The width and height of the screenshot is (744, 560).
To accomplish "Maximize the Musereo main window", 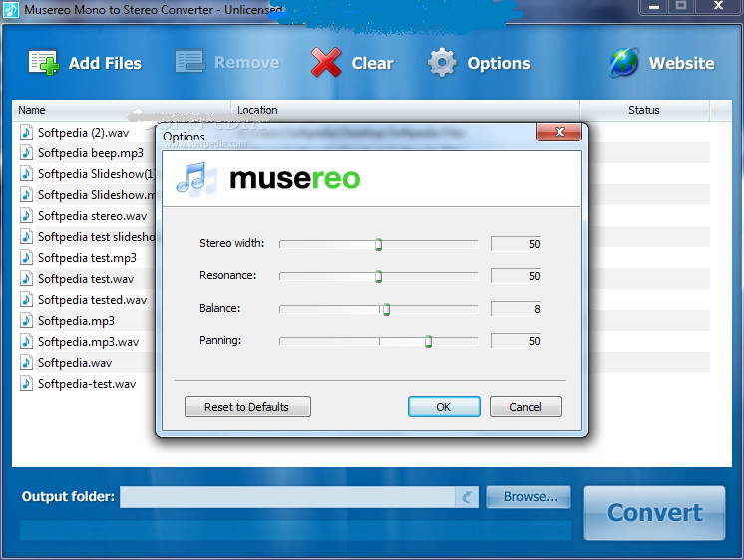I will [x=680, y=6].
